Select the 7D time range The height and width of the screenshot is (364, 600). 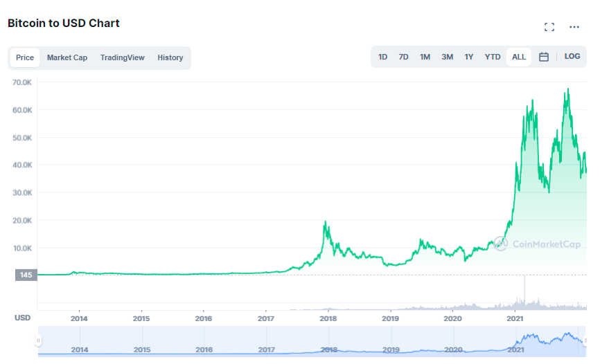coord(403,57)
